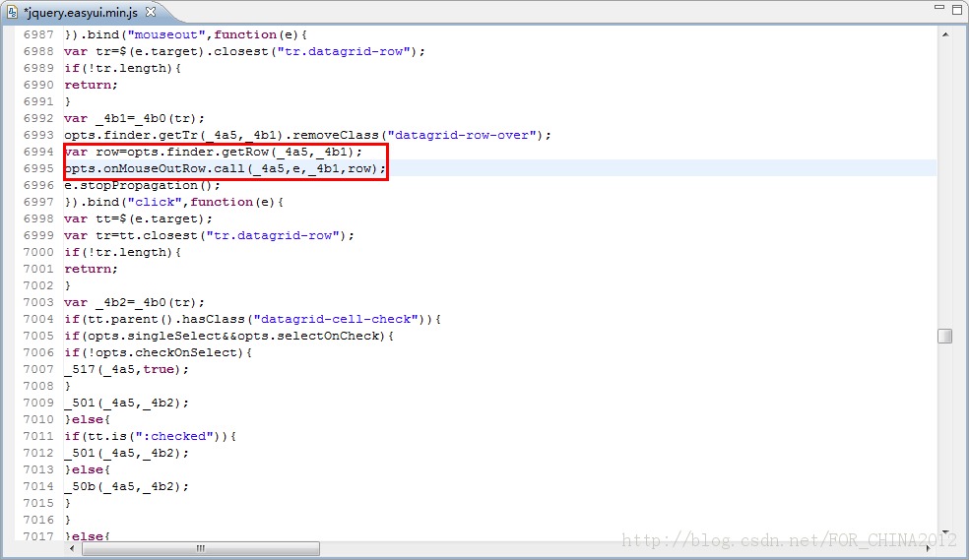Click the vertical scrollbar thumb

click(x=945, y=336)
